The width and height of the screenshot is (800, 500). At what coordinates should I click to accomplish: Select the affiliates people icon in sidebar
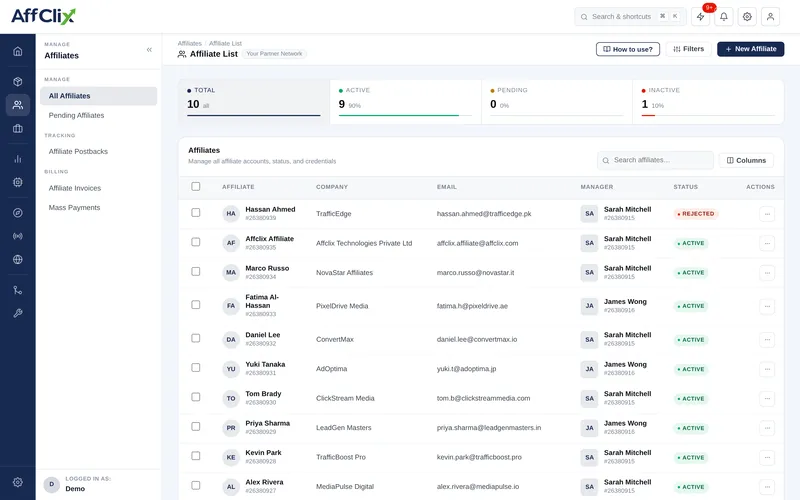pos(17,105)
